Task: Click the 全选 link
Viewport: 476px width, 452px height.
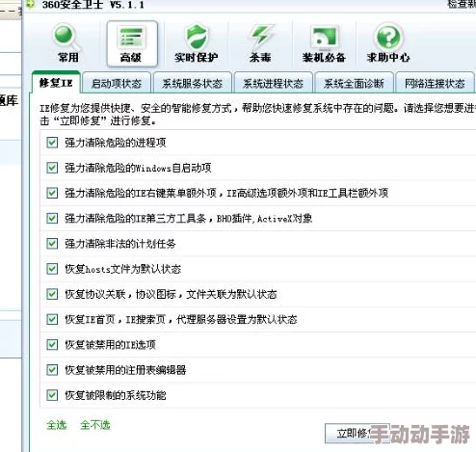Action: click(57, 425)
